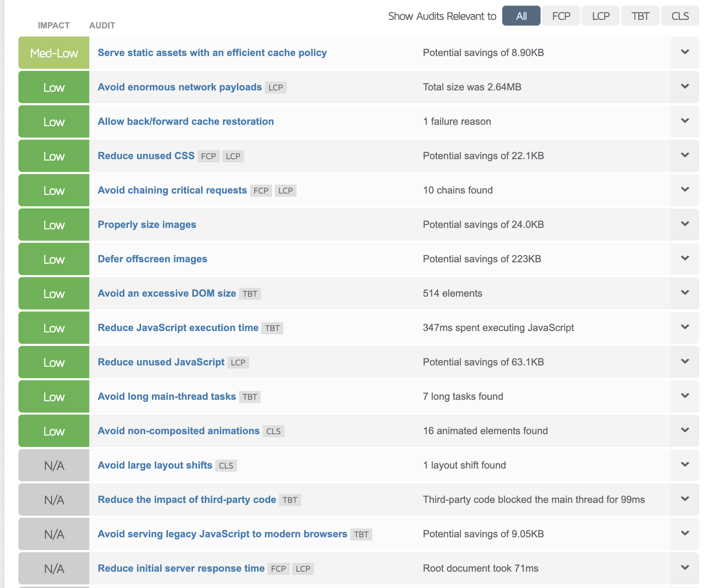Expand the initial server response chevron
This screenshot has height=588, width=707.
[x=685, y=568]
